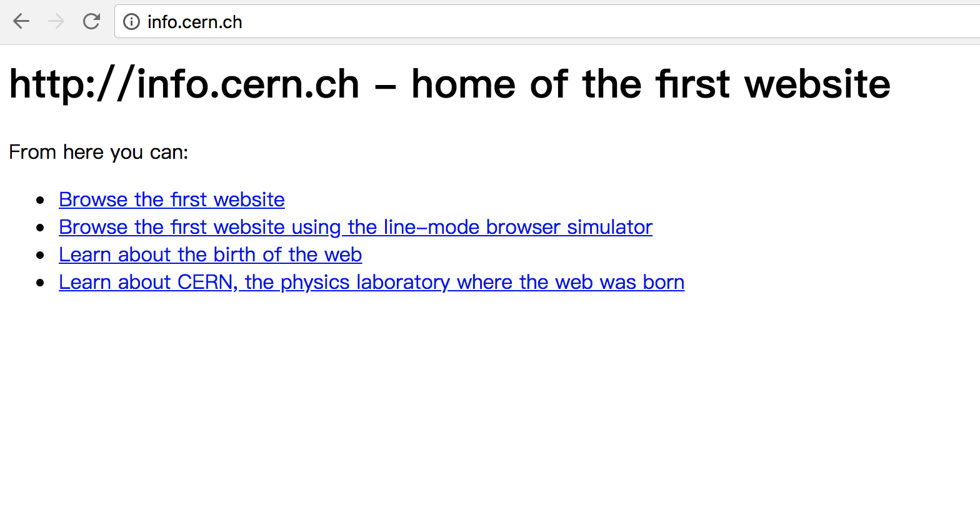Image resolution: width=980 pixels, height=529 pixels.
Task: Follow "Learn about the birth of the web"
Action: tap(210, 254)
